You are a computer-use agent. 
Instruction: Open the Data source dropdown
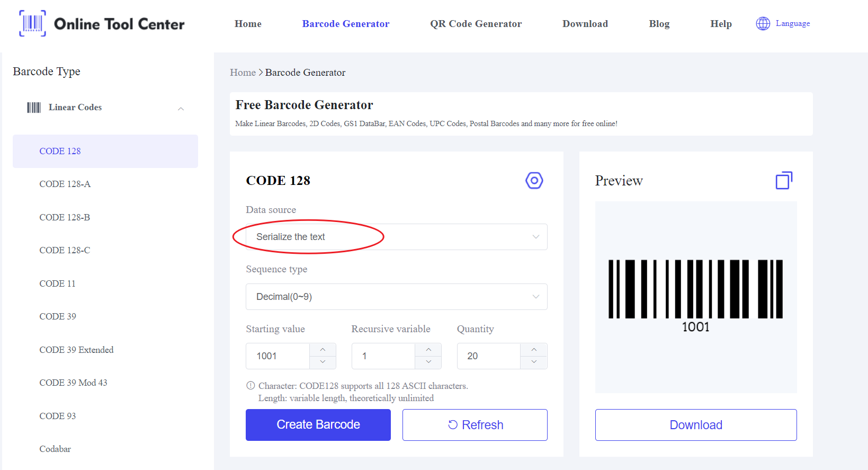click(x=396, y=237)
